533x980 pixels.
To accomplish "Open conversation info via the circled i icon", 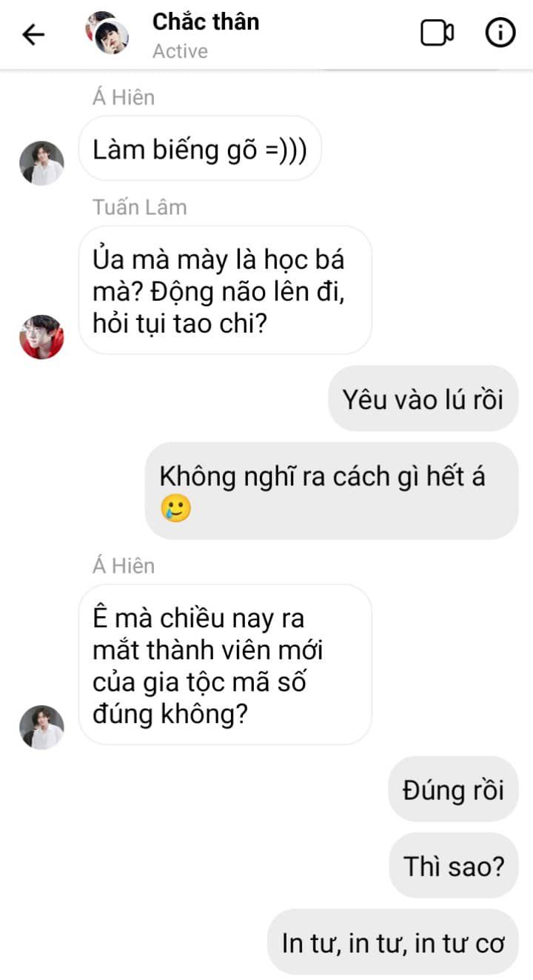I will pos(500,33).
